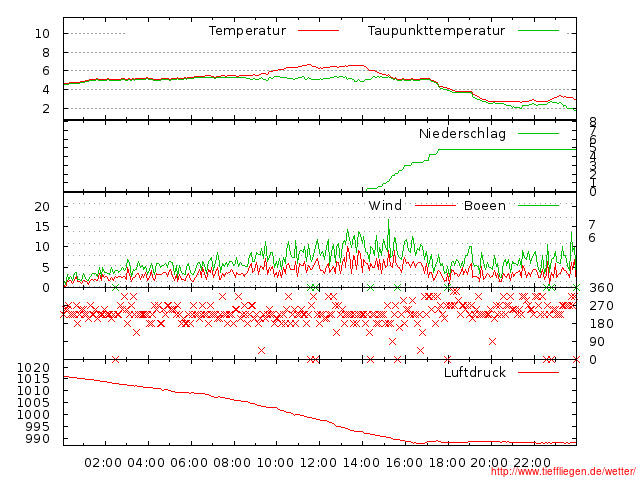Click the green Taupunkttemperatur legend line

538,31
